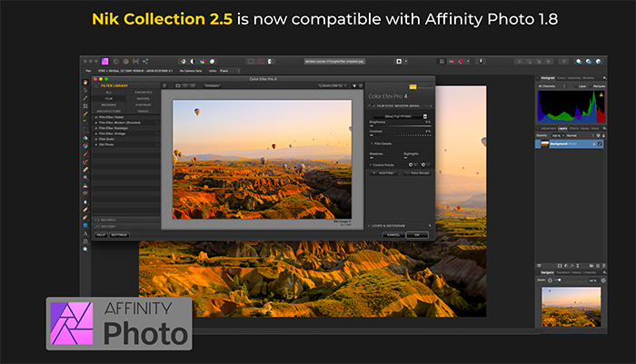Click the Nik Collection yellow logo icon

[x=413, y=87]
